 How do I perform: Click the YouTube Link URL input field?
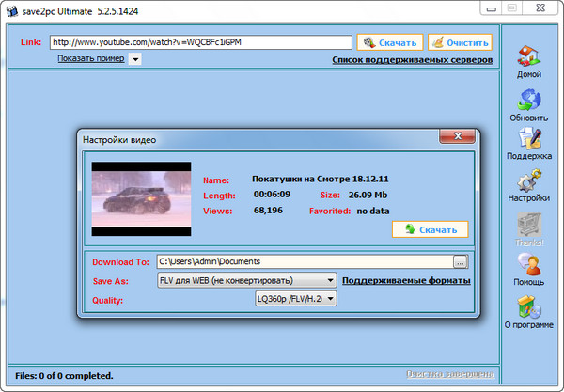[199, 42]
